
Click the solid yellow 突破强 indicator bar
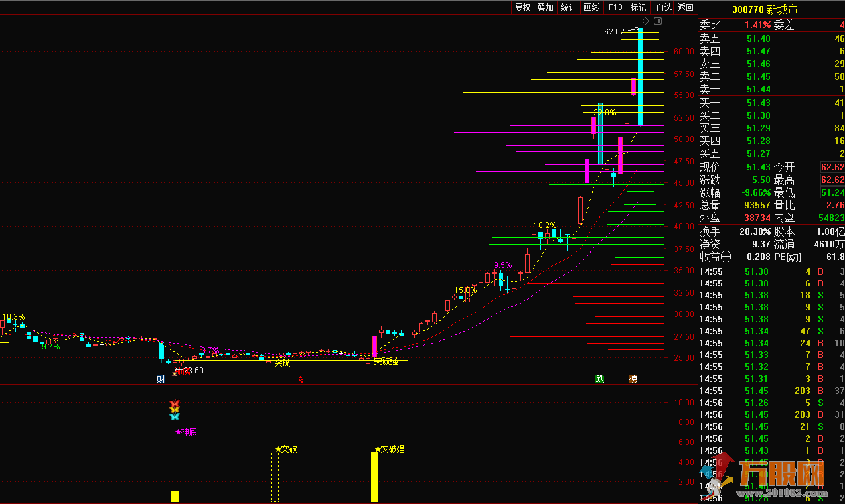[x=374, y=476]
